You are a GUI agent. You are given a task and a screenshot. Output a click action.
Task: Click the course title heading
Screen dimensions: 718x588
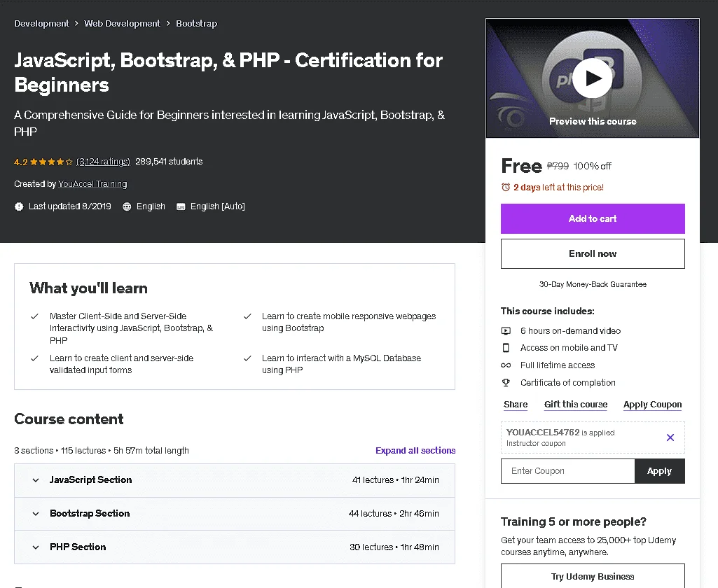pos(228,72)
